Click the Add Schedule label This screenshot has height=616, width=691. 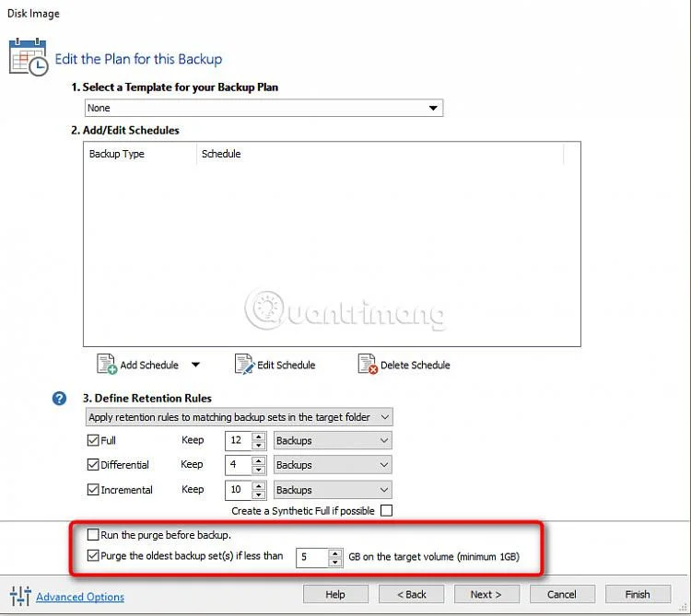click(x=149, y=365)
